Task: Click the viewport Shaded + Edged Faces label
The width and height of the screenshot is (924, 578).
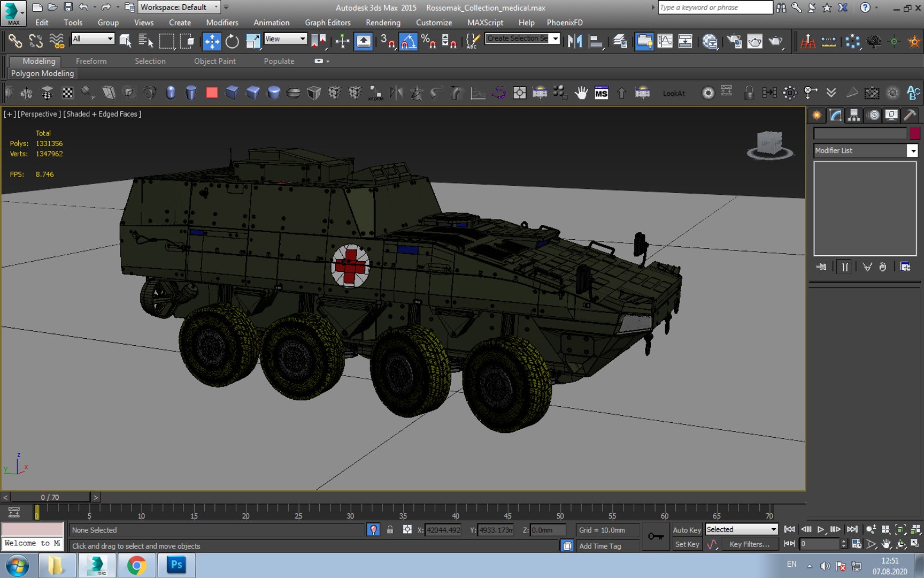Action: [x=102, y=114]
